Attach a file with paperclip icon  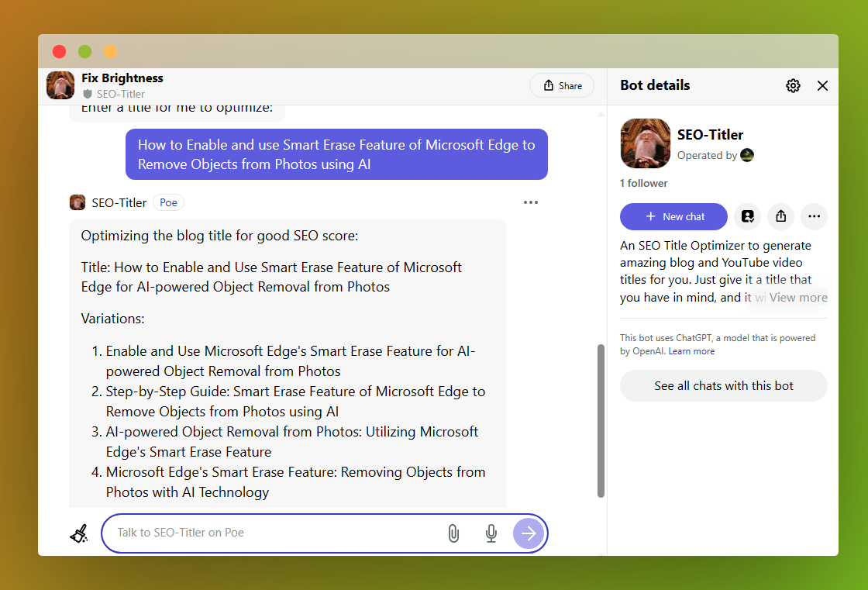pyautogui.click(x=453, y=533)
